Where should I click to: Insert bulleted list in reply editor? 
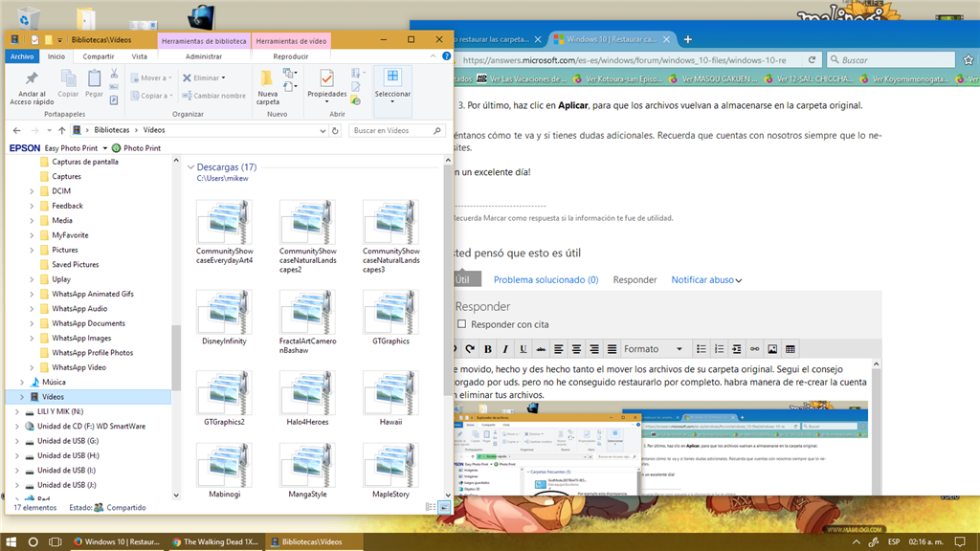point(702,349)
